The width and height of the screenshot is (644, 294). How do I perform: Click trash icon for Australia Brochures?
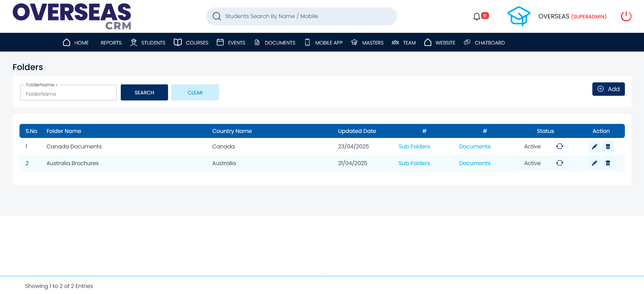(x=608, y=163)
